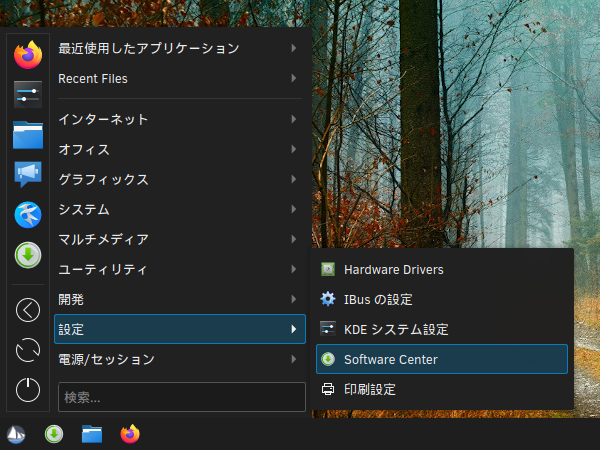Launch the blue bird icon in sidebar
600x450 pixels.
click(28, 215)
